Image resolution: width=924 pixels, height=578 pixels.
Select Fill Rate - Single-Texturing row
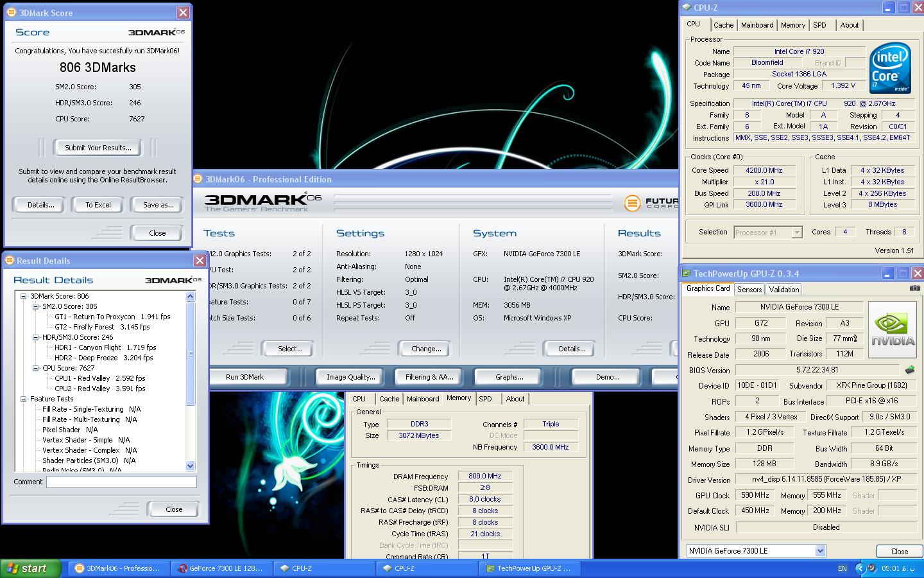pos(91,409)
